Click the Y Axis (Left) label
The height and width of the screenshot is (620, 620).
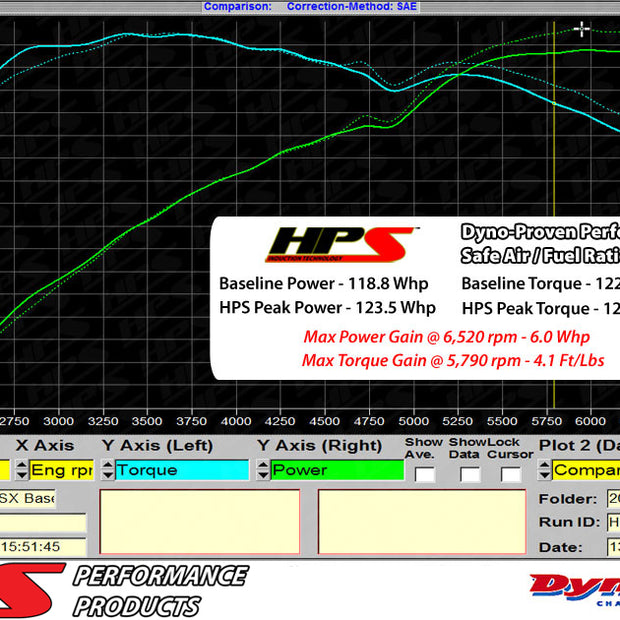[x=157, y=446]
